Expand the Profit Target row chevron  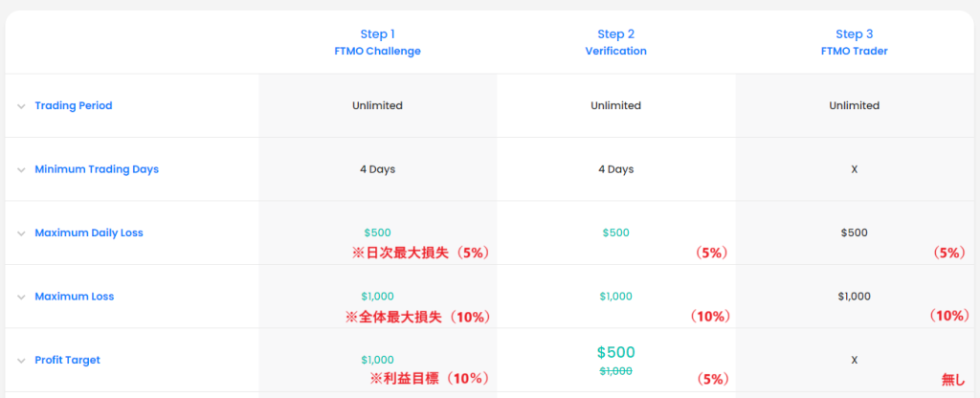pos(21,361)
